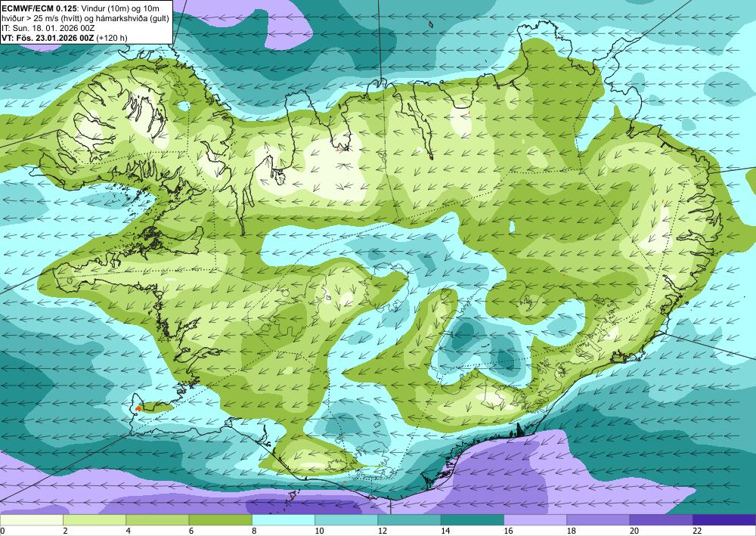Screen dimensions: 756x536
Task: Click the legend scale label "10"
Action: 319,531
